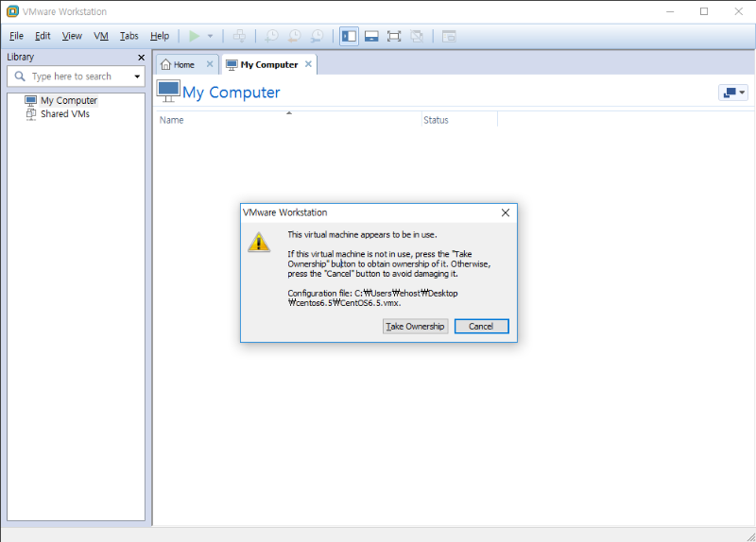This screenshot has width=756, height=542.
Task: Open the Edit menu
Action: point(43,36)
